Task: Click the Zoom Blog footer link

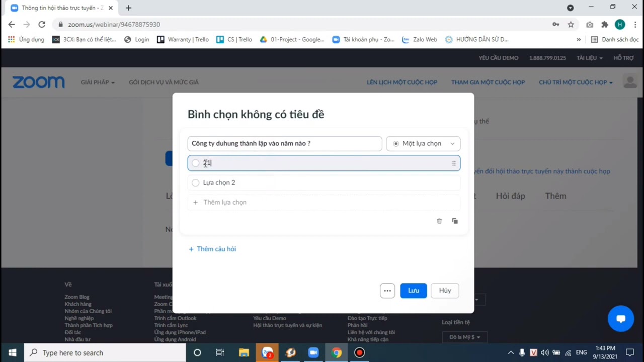Action: [x=77, y=297]
